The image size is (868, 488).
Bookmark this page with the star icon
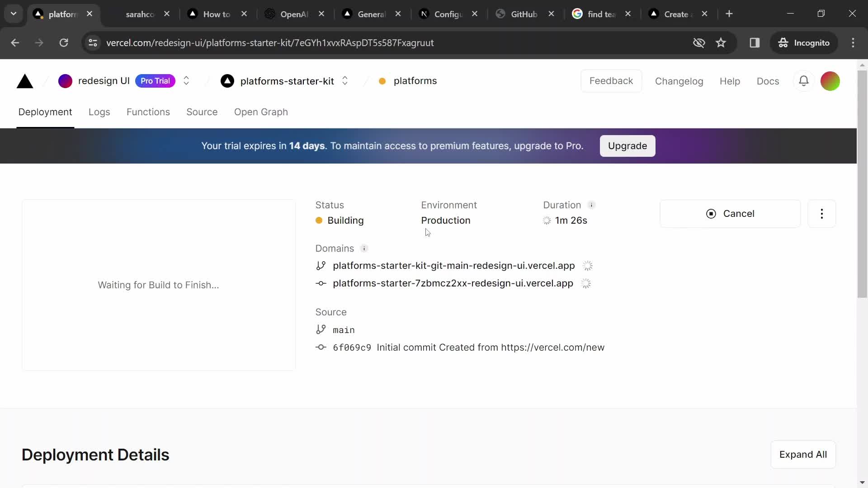tap(721, 43)
